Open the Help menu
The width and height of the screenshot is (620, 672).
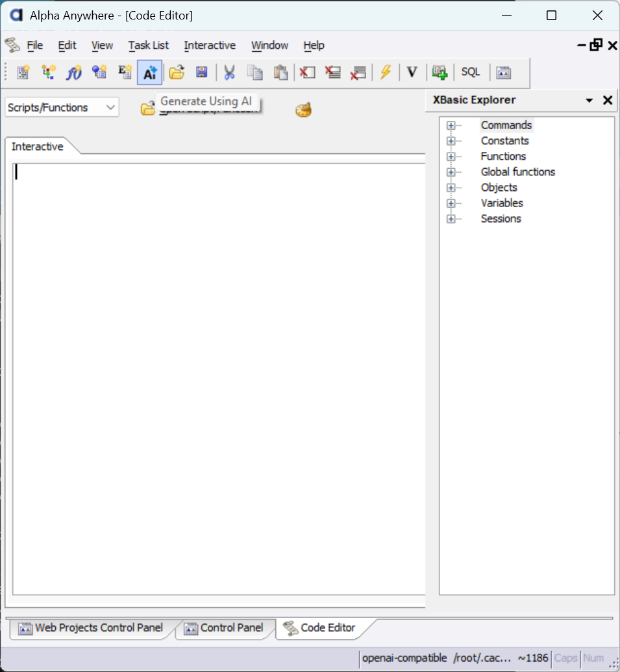pyautogui.click(x=314, y=45)
